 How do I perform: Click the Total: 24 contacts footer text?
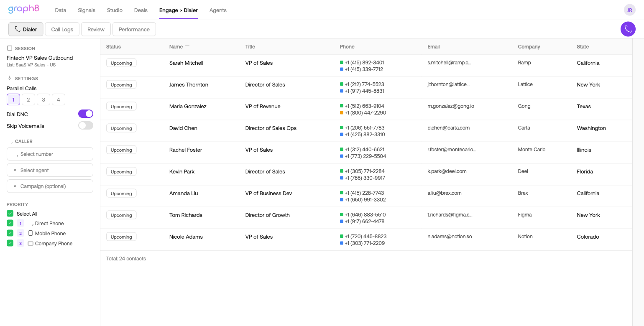[x=126, y=259]
